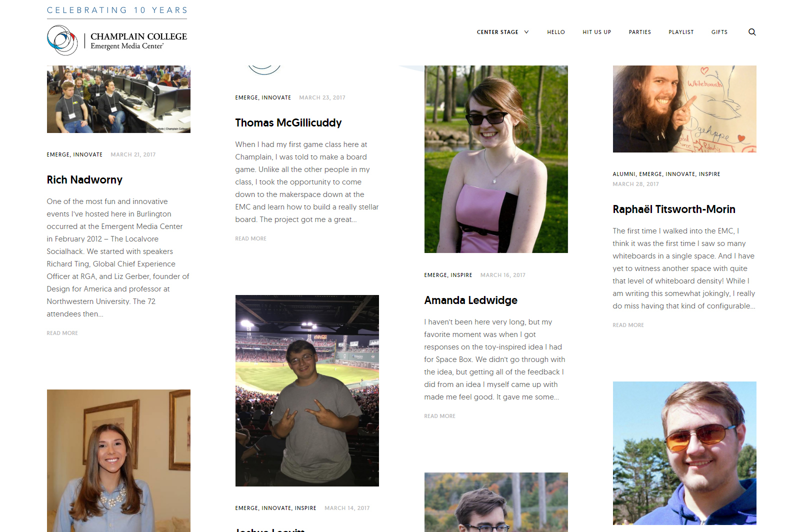806x532 pixels.
Task: Expand the Center Stage dropdown arrow
Action: click(526, 32)
